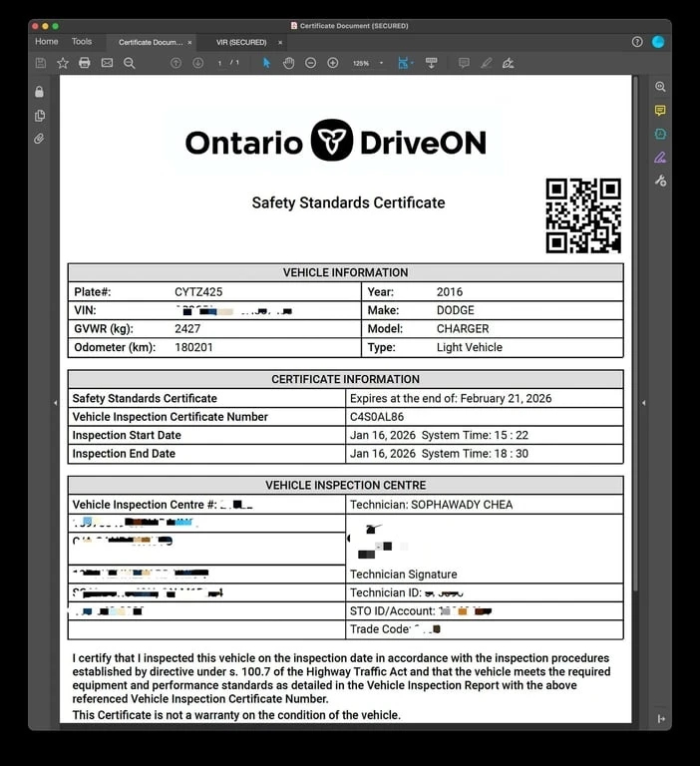Choose the arrow Selection tool
The height and width of the screenshot is (766, 700).
(x=266, y=63)
